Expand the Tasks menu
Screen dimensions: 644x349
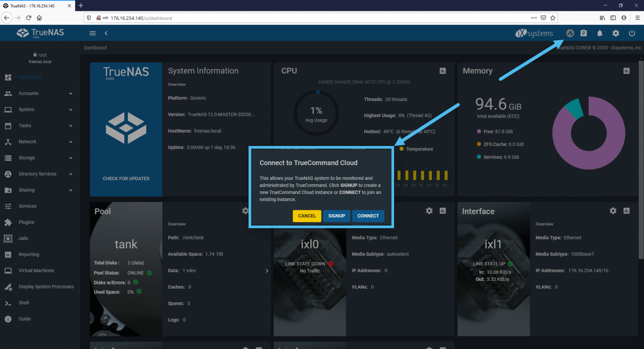[x=40, y=126]
